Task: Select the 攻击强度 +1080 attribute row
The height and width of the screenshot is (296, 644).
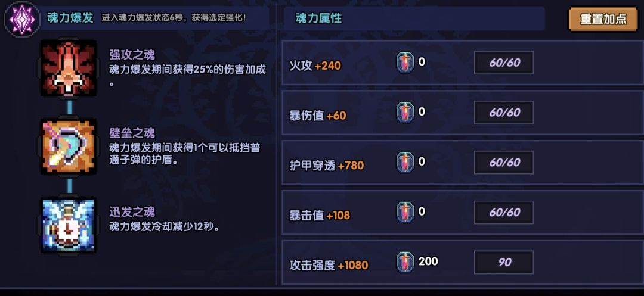Action: [x=329, y=265]
